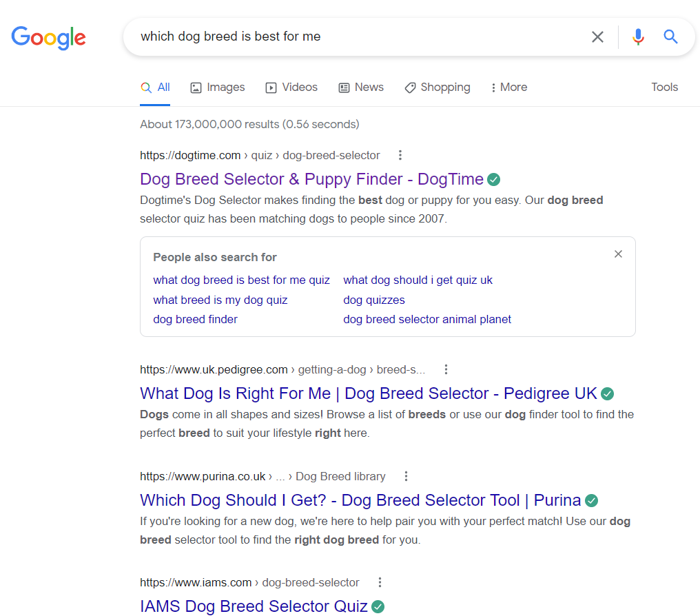Focus the search query input field
The width and height of the screenshot is (700, 616).
[357, 37]
